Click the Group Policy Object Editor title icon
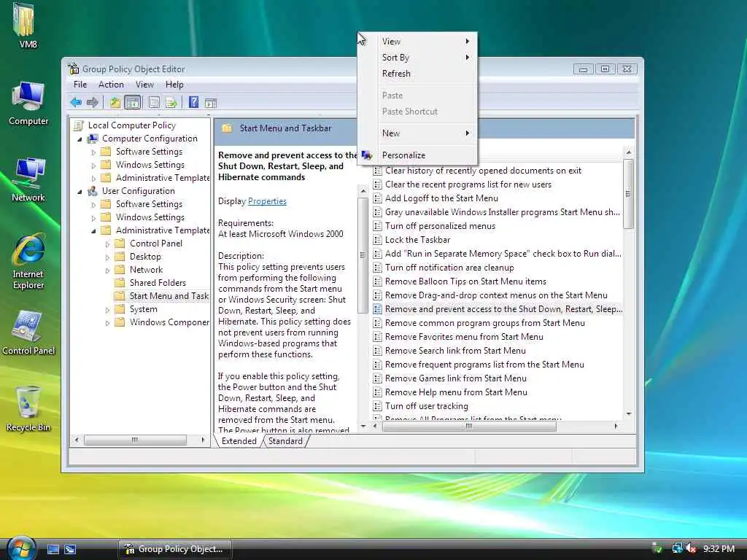The height and width of the screenshot is (560, 747). 74,69
